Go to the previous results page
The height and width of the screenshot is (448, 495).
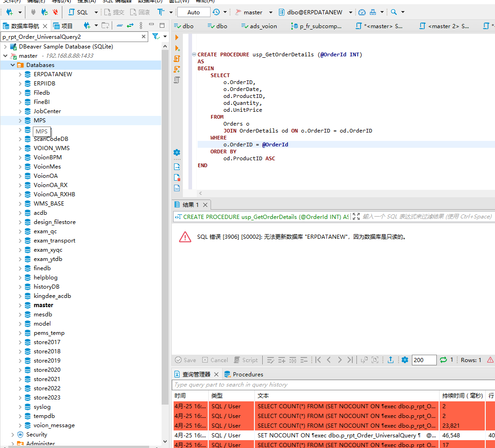[x=329, y=360]
